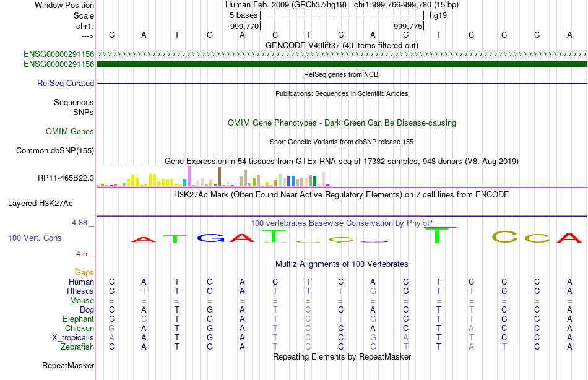Viewport: 588px width, 380px height.
Task: Click the chr1:999,766-999,780 position text
Action: [x=406, y=5]
